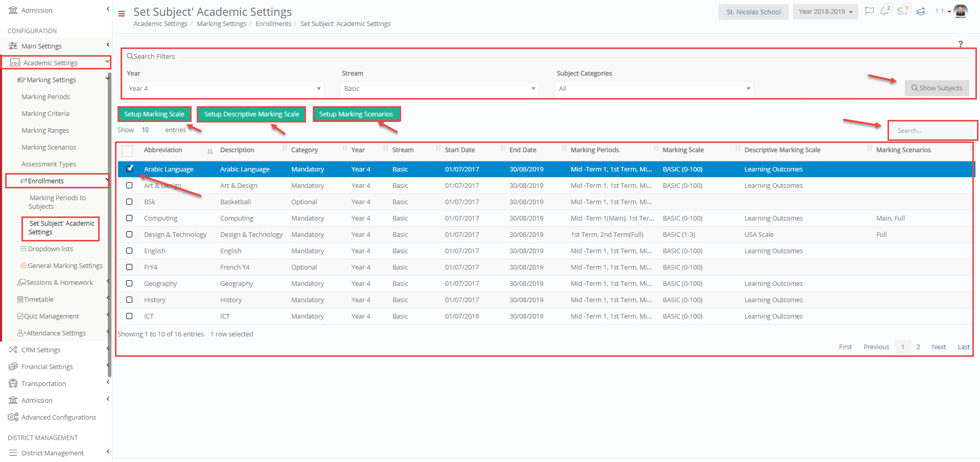Click the Show Subjects button
This screenshot has height=462, width=980.
click(x=937, y=88)
